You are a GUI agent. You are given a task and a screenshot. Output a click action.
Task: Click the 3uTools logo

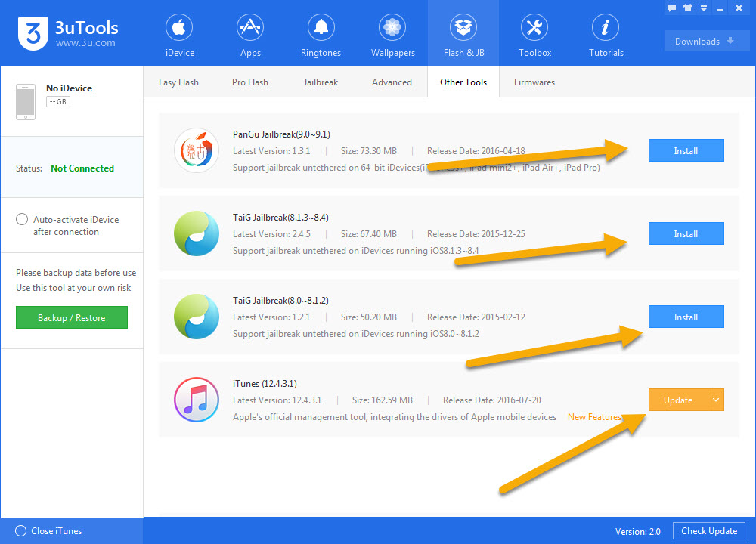tap(33, 33)
